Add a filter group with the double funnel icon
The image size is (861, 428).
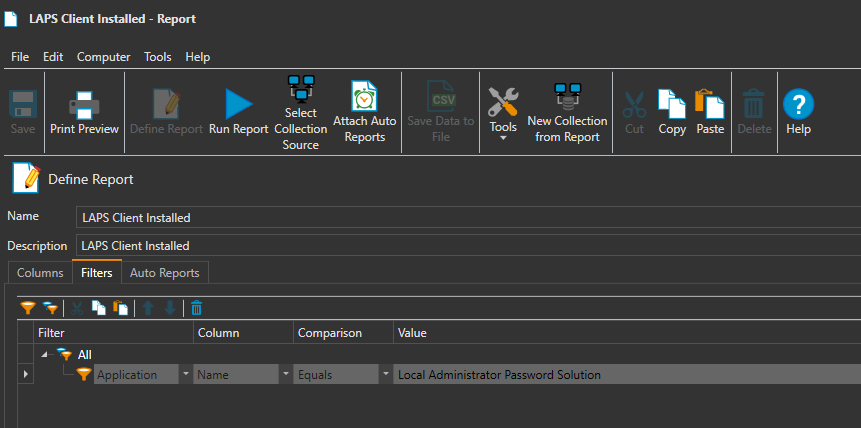click(49, 309)
